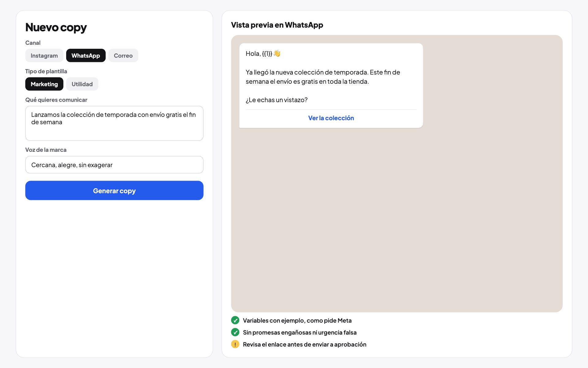
Task: Click the Nuevo copy heading
Action: [56, 27]
